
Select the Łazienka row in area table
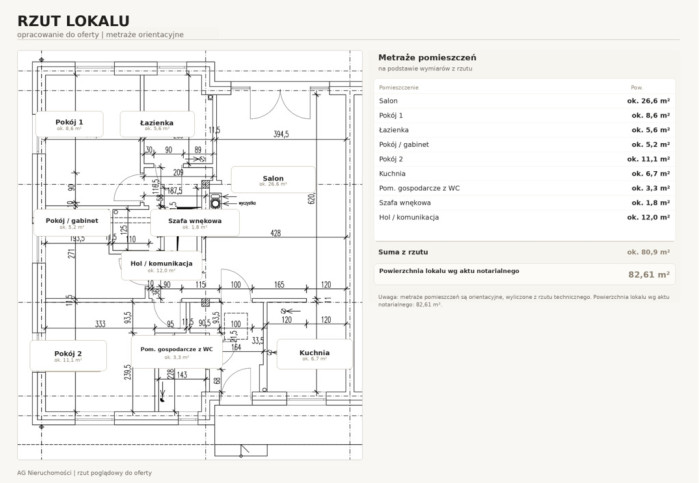524,130
